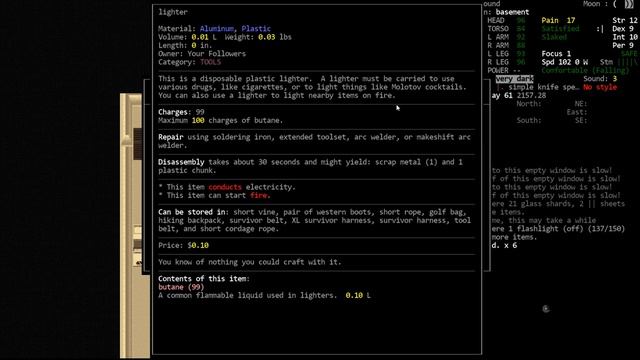Image resolution: width=640 pixels, height=360 pixels.
Task: Click the 'Pain 17' indicator
Action: click(558, 20)
